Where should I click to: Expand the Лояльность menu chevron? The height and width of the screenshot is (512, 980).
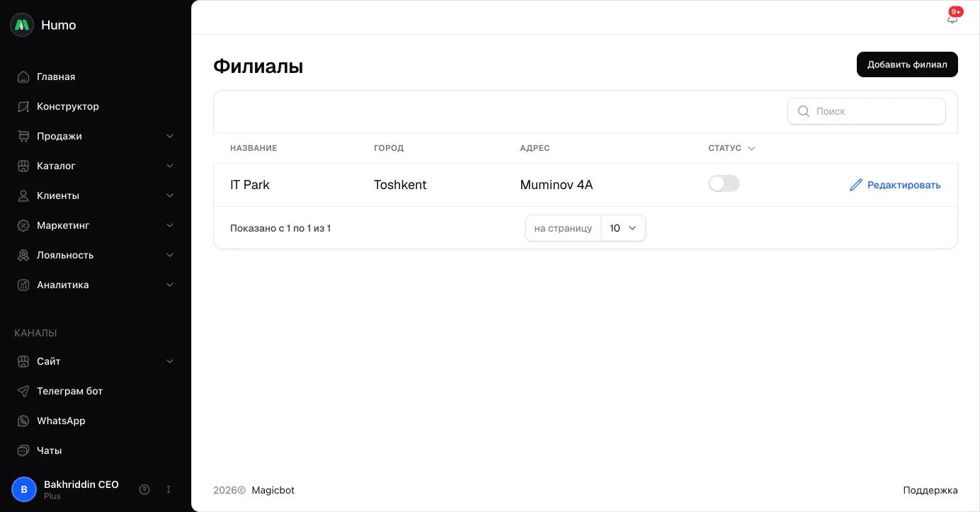[x=170, y=255]
